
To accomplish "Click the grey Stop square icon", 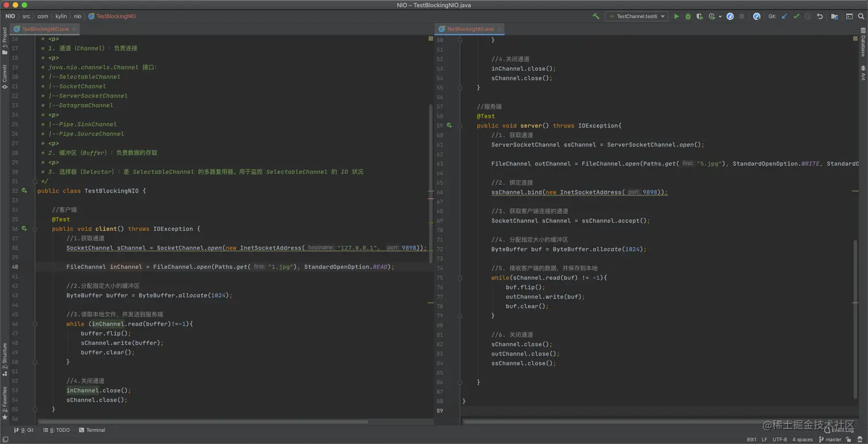I will pyautogui.click(x=741, y=17).
